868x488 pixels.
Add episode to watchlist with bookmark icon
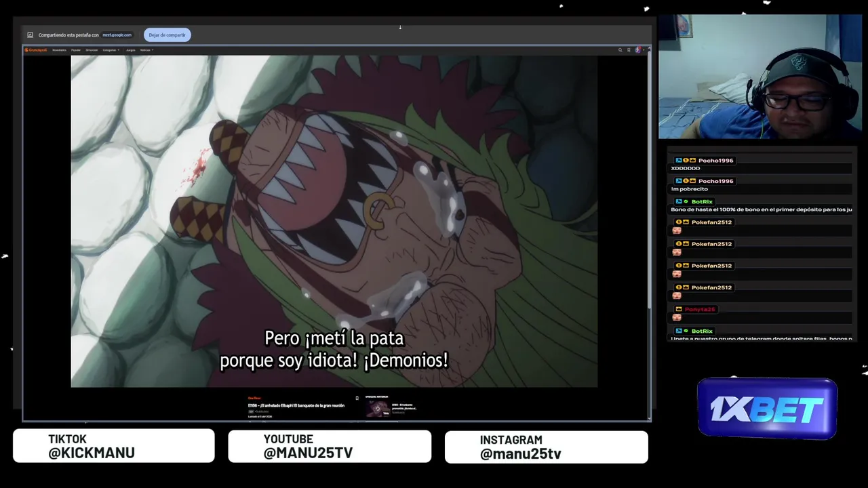pos(357,398)
